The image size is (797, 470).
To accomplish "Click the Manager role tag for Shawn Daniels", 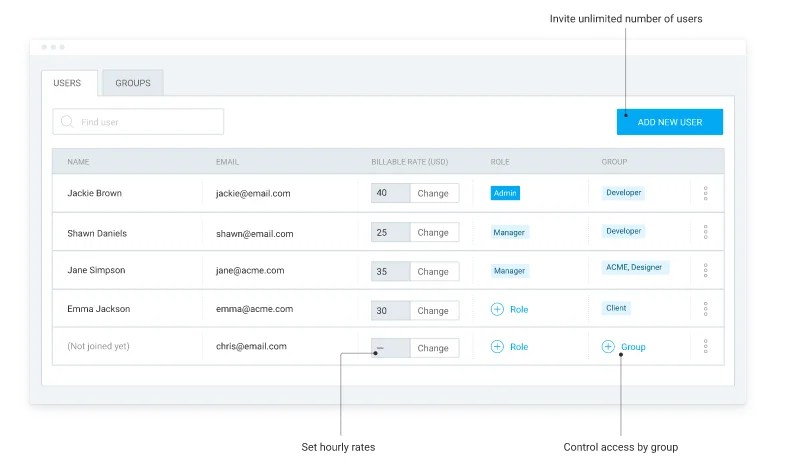I will click(x=509, y=232).
